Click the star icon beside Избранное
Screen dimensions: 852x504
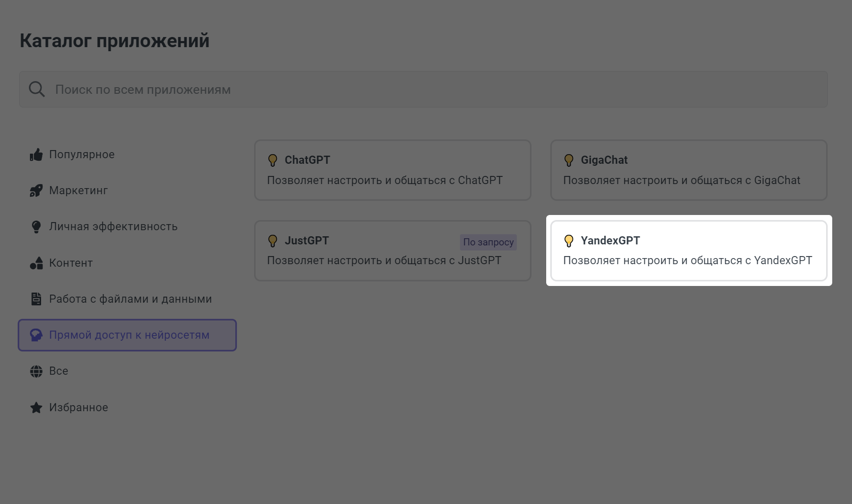point(36,408)
